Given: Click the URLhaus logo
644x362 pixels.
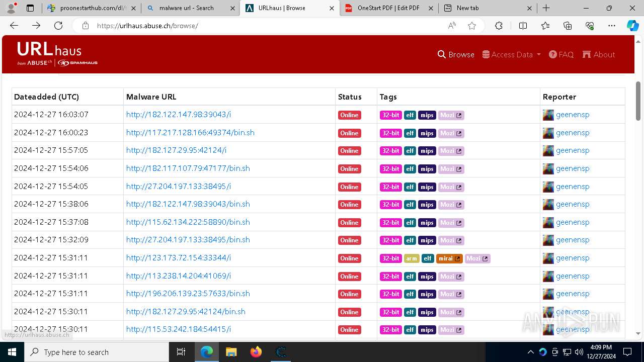Looking at the screenshot, I should pyautogui.click(x=57, y=54).
